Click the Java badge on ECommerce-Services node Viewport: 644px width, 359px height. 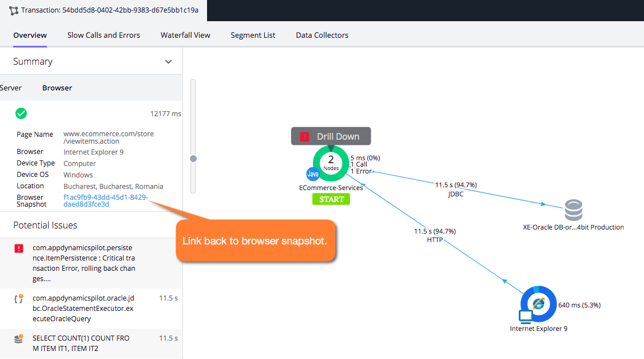tap(313, 174)
